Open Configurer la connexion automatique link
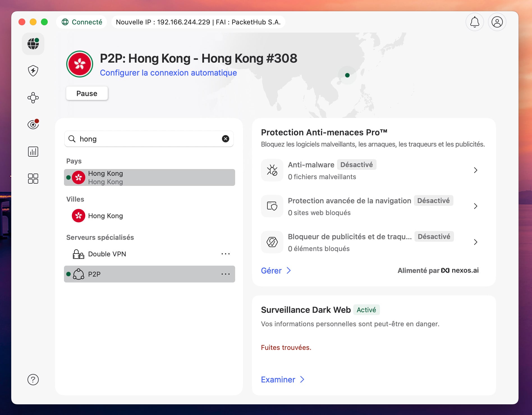The width and height of the screenshot is (532, 415). point(168,73)
